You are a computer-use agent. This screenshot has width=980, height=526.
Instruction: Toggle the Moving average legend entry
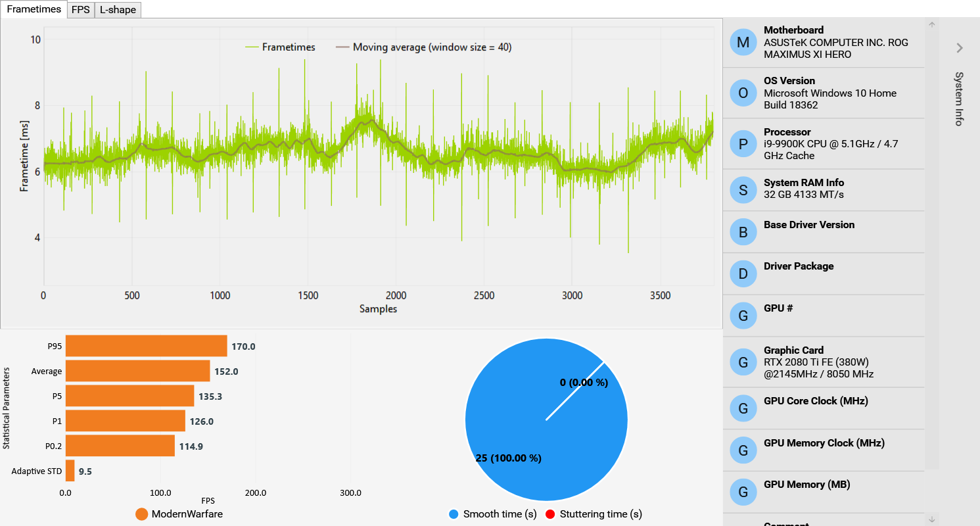click(x=423, y=47)
